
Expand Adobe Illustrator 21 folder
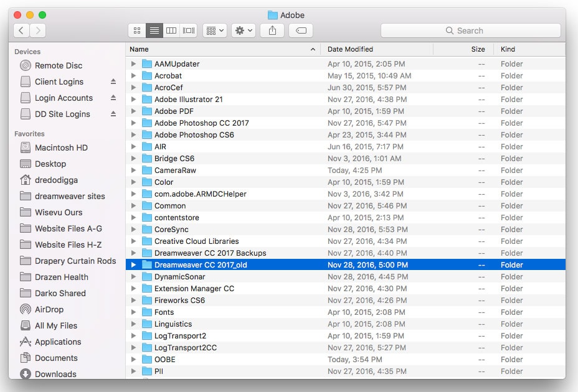point(133,99)
